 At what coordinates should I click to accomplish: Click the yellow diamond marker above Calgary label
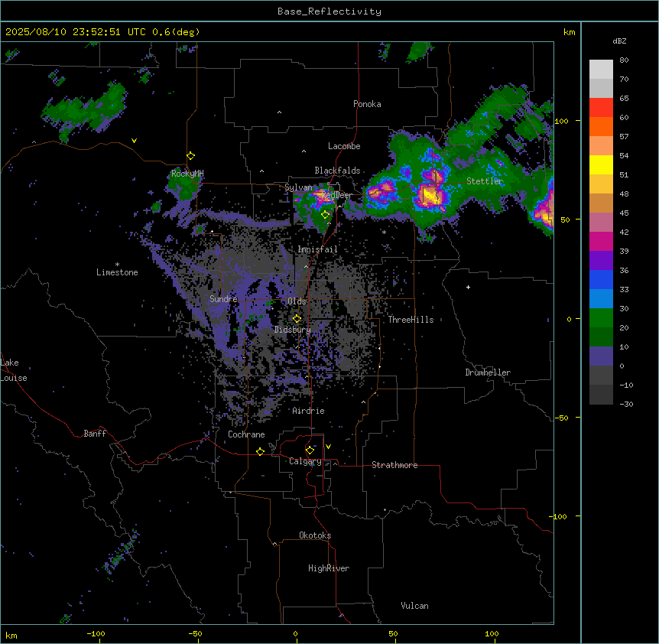[x=310, y=450]
